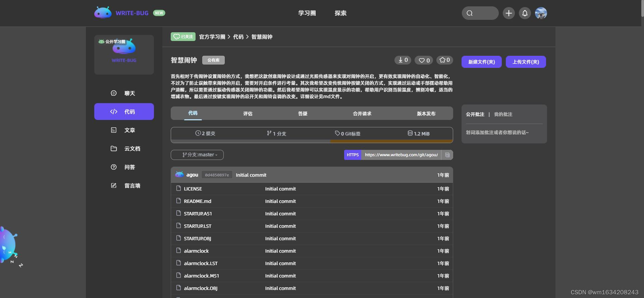Viewport: 644px width, 298px height.
Task: Click the NEW badge beside logo
Action: pos(159,13)
